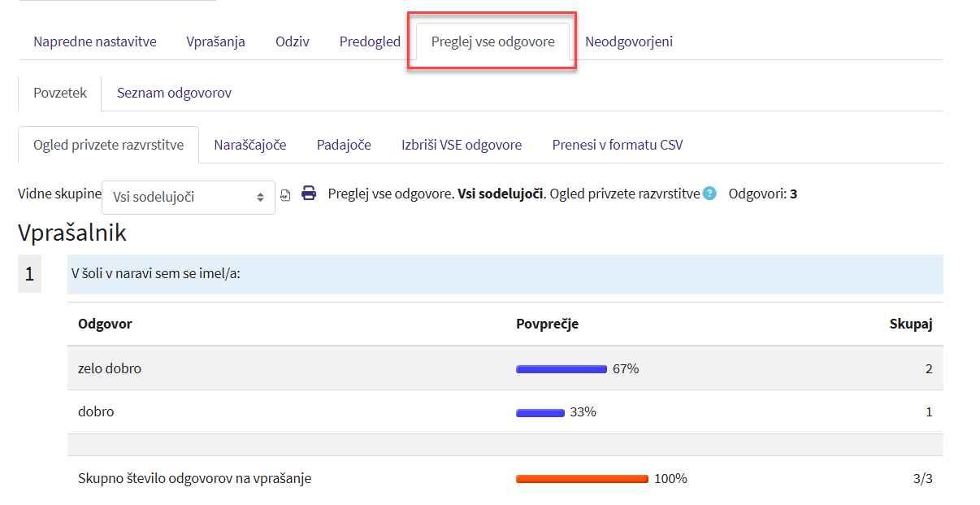Click the Preglej vse odgovore tab
Screen dimensions: 980x505
[x=492, y=41]
